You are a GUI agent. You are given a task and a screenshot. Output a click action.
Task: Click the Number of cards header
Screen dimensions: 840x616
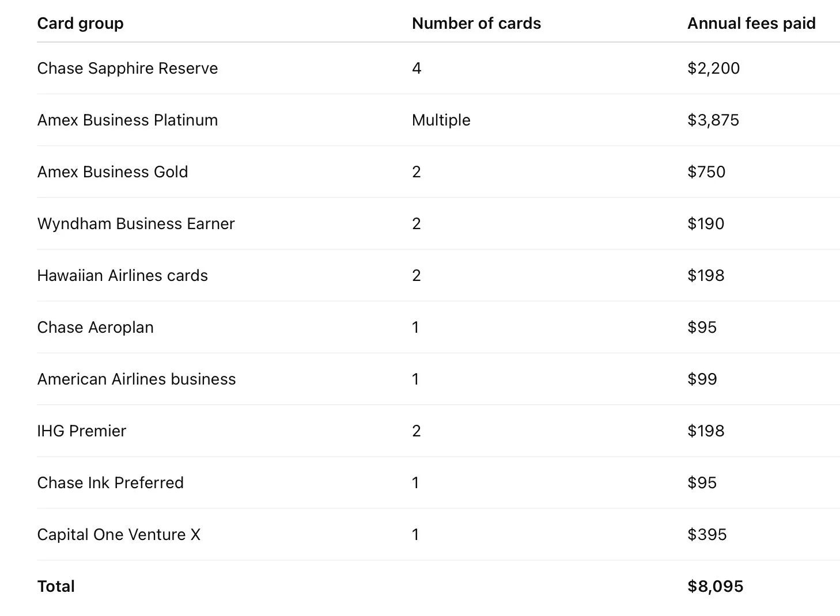[x=476, y=24]
